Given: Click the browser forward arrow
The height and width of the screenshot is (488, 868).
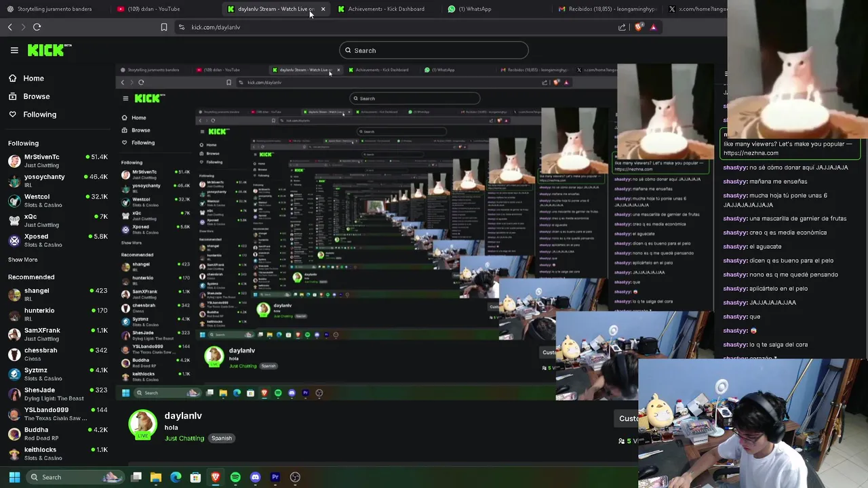Looking at the screenshot, I should click(x=23, y=27).
